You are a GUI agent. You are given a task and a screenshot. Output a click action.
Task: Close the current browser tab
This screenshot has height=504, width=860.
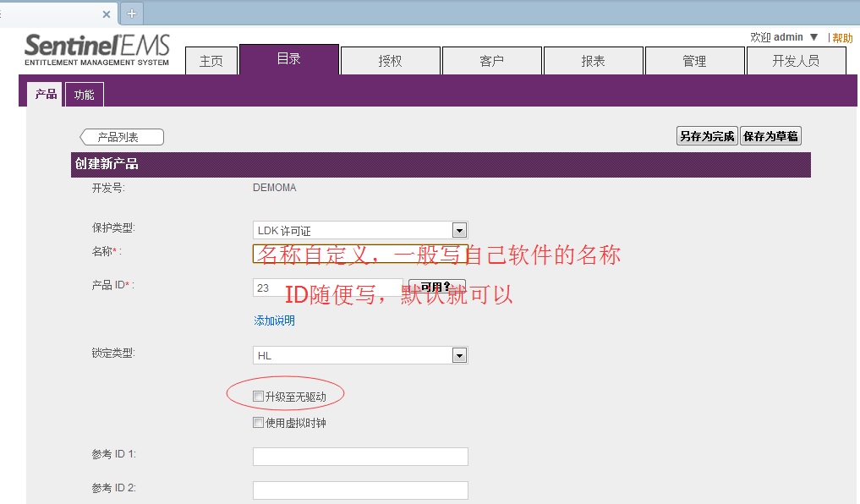pos(107,14)
